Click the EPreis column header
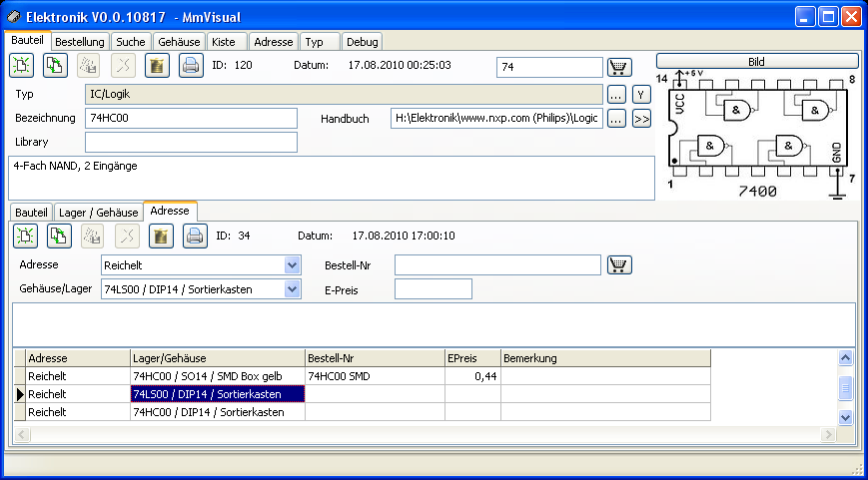The width and height of the screenshot is (868, 480). pos(472,358)
